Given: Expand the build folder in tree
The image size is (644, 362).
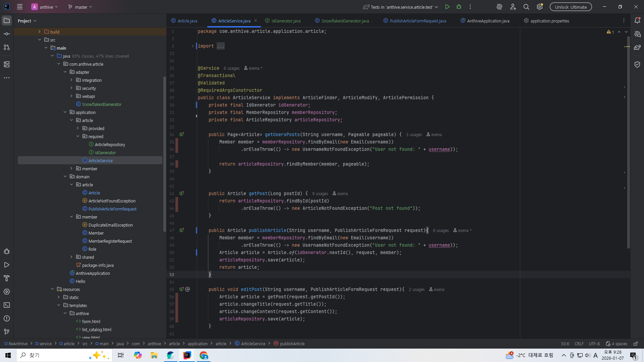Looking at the screenshot, I should tap(40, 32).
